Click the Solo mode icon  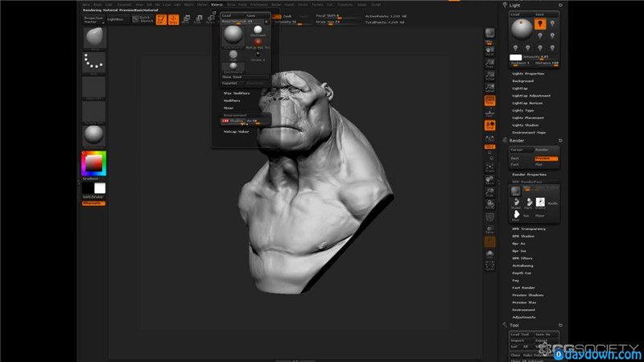click(489, 255)
